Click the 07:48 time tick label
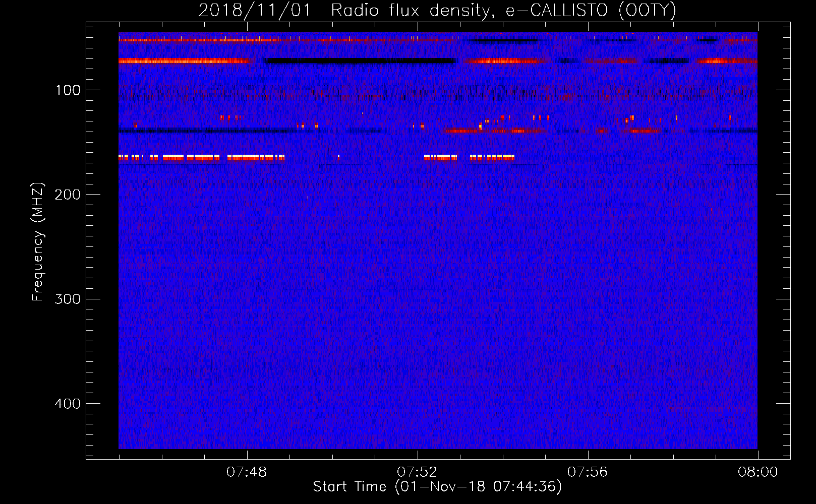 pyautogui.click(x=247, y=472)
